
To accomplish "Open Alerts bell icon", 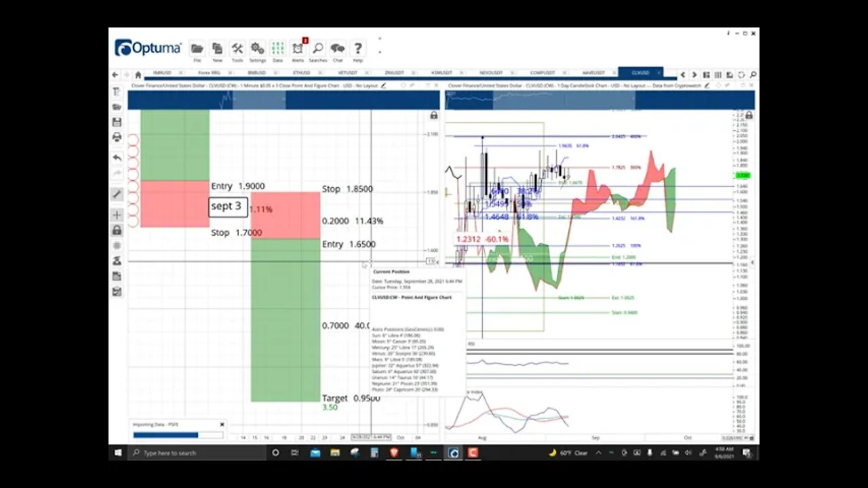I will tap(298, 49).
